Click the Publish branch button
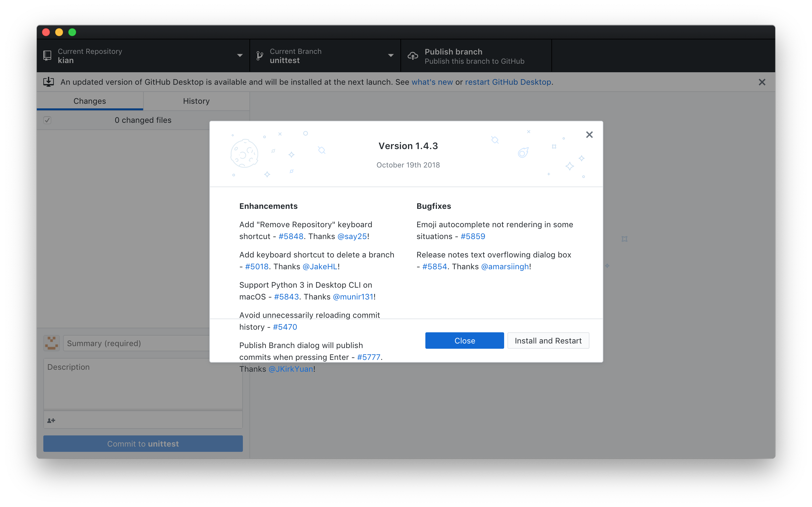The height and width of the screenshot is (507, 812). click(476, 56)
